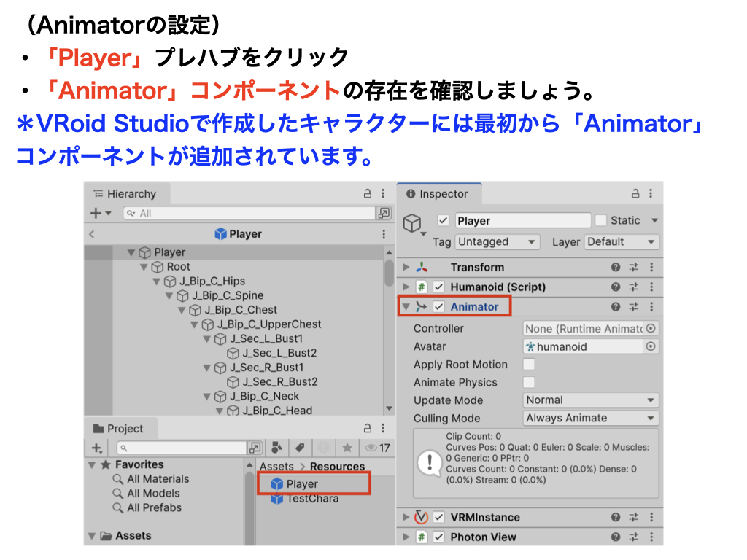Open the Project panel three-dot menu

pos(383,428)
